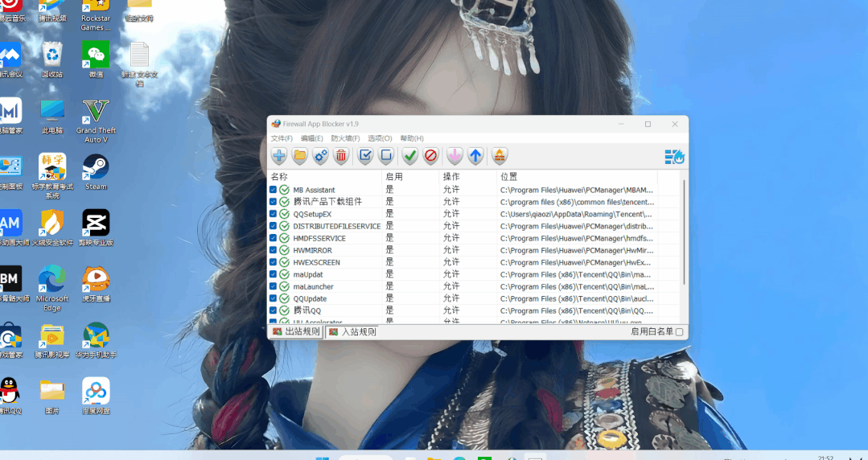
Task: Sort by the 操作 column header
Action: click(x=468, y=177)
